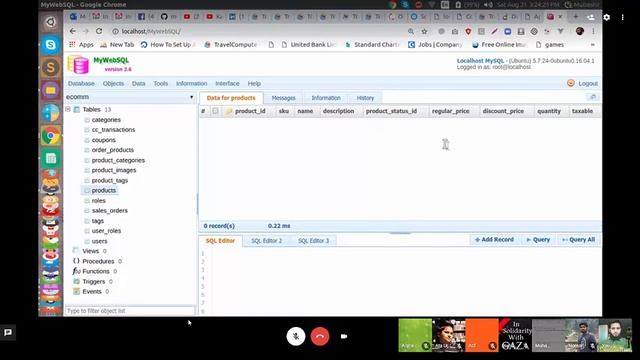Select the user_roles table
The image size is (640, 360).
pyautogui.click(x=106, y=231)
